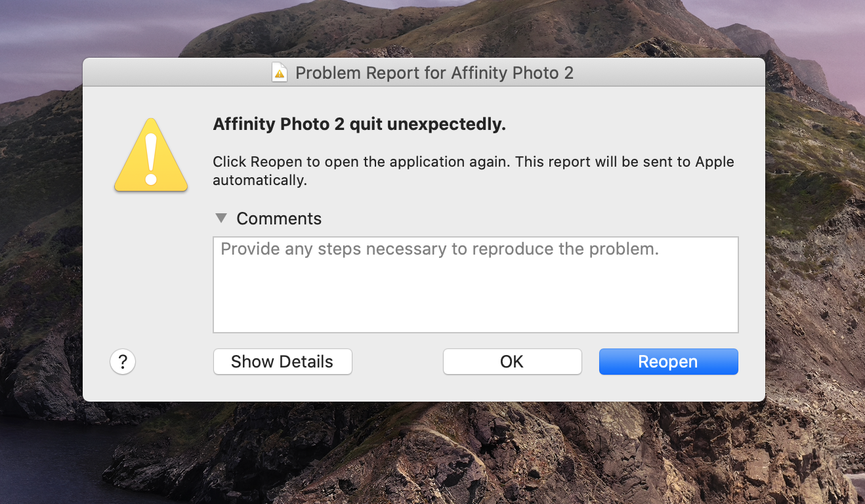Show Details of the crash report
This screenshot has height=504, width=865.
pos(282,362)
